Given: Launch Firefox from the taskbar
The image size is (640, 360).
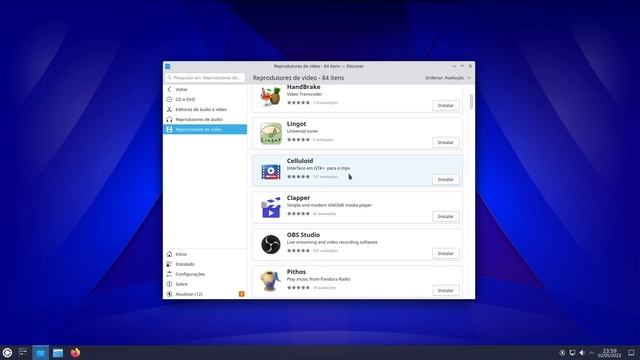Looking at the screenshot, I should [75, 353].
